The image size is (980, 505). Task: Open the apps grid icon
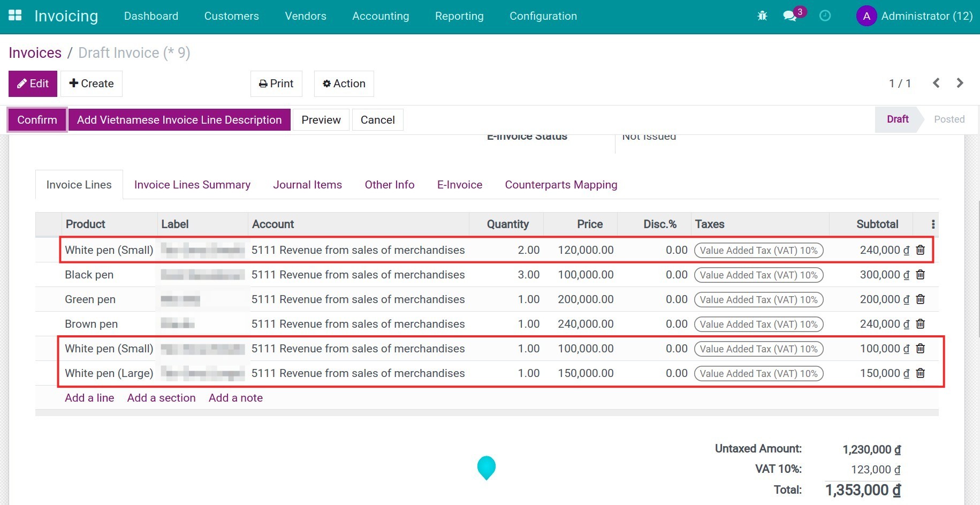15,14
